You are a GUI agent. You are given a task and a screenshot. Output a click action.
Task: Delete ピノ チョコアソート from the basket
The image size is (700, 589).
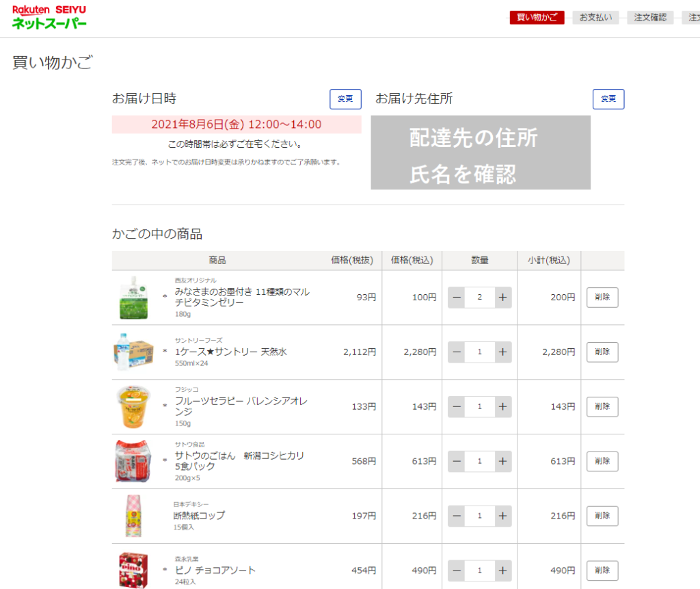click(x=602, y=571)
